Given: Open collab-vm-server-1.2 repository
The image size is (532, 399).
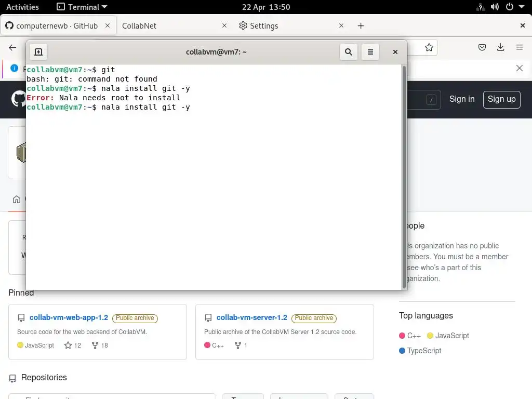Looking at the screenshot, I should coord(252,317).
